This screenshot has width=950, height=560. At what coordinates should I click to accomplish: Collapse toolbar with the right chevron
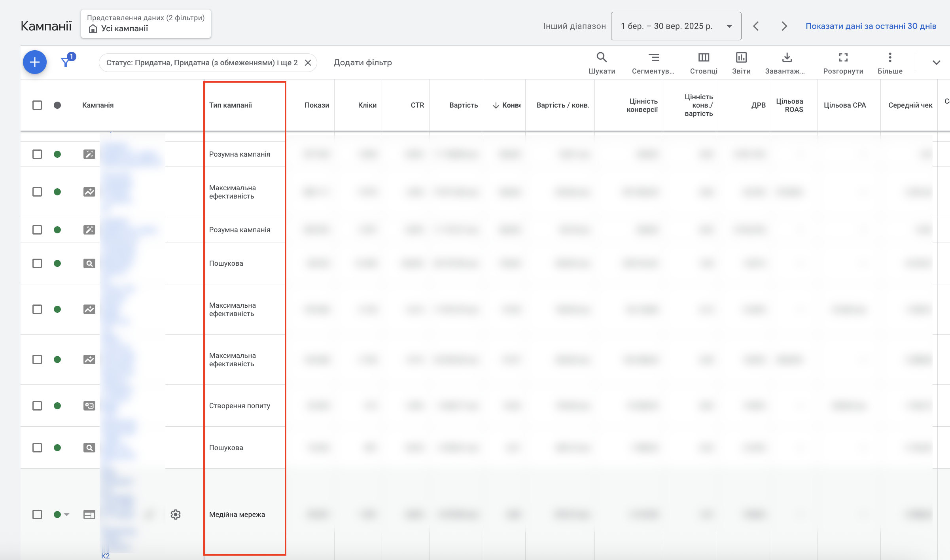pyautogui.click(x=936, y=62)
